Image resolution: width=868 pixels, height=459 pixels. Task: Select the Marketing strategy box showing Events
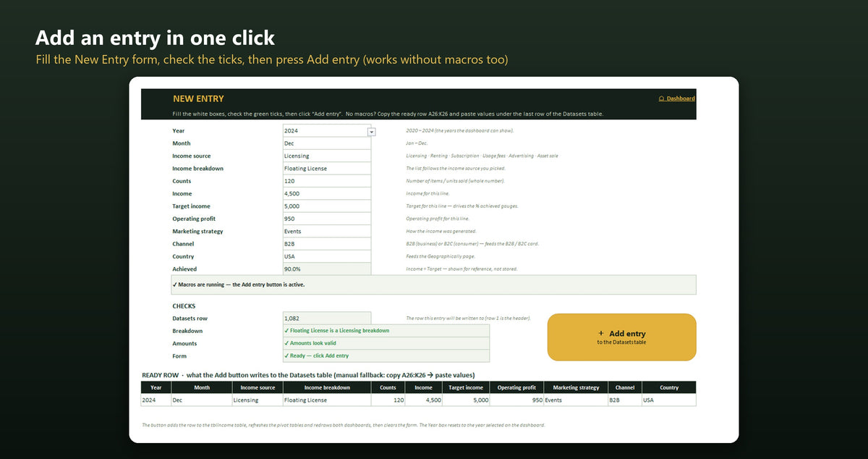pos(327,231)
